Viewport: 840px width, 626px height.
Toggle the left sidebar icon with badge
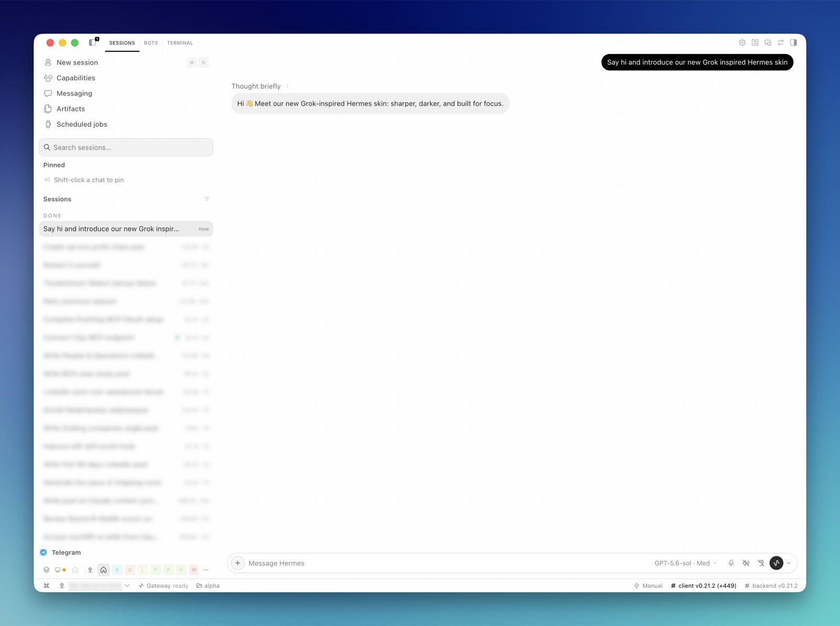(x=93, y=42)
